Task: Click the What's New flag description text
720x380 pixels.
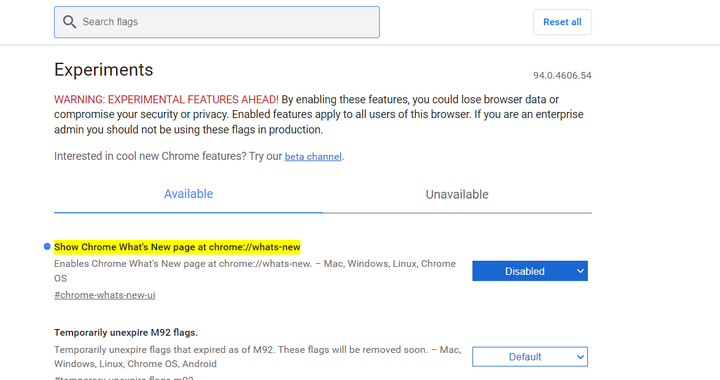Action: tap(255, 271)
